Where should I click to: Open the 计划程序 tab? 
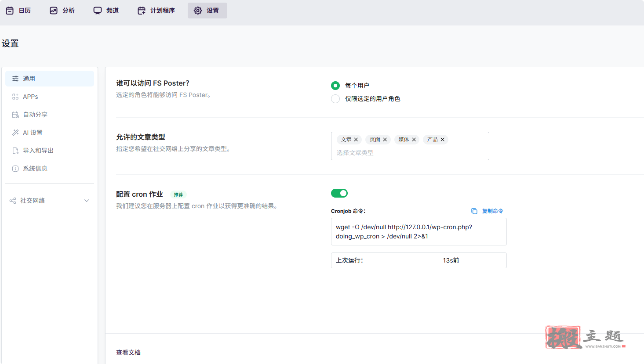(x=156, y=11)
